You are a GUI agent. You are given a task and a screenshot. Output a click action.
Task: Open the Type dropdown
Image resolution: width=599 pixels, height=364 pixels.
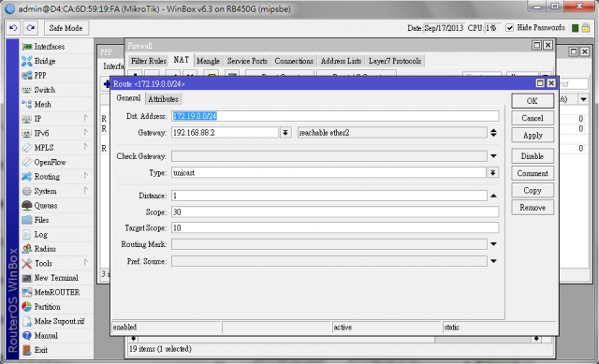[x=493, y=172]
